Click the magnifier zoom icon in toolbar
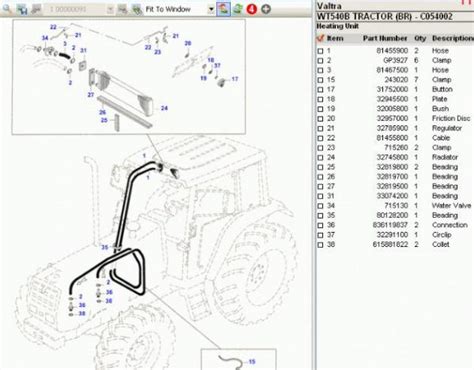This screenshot has width=474, height=370. (x=7, y=9)
